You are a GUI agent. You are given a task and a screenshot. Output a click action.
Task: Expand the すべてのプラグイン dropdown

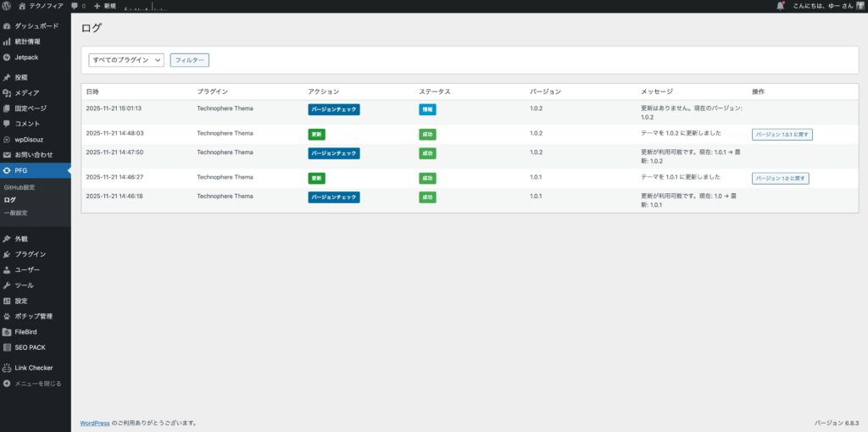coord(126,60)
